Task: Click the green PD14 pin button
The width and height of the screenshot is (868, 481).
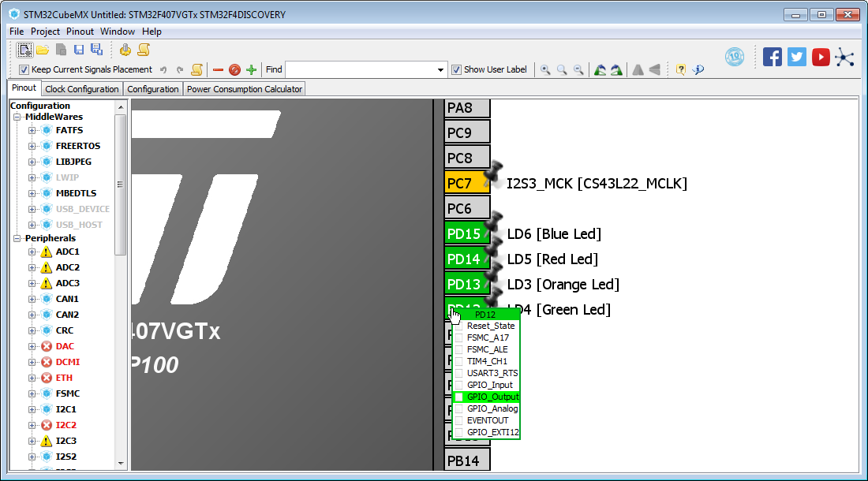Action: click(467, 259)
